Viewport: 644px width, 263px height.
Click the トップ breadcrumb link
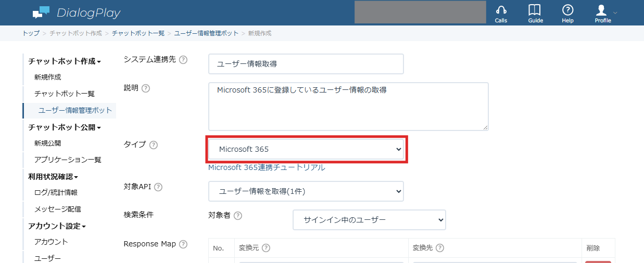[31, 33]
